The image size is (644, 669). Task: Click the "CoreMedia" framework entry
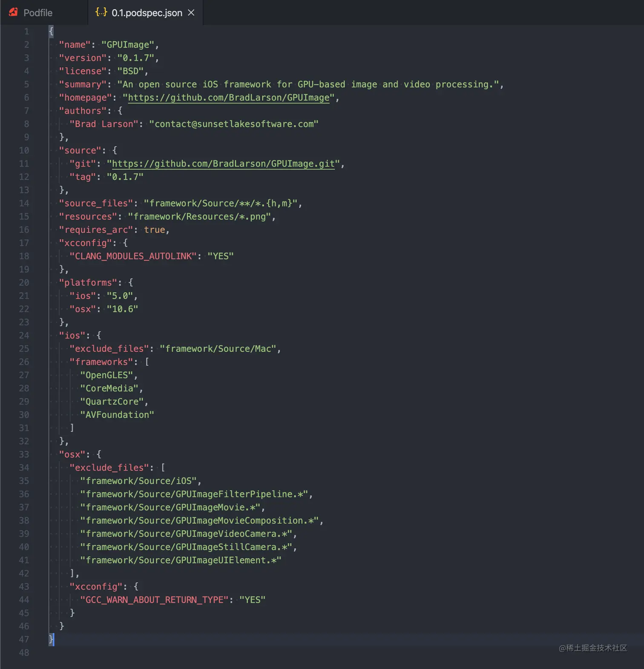109,388
